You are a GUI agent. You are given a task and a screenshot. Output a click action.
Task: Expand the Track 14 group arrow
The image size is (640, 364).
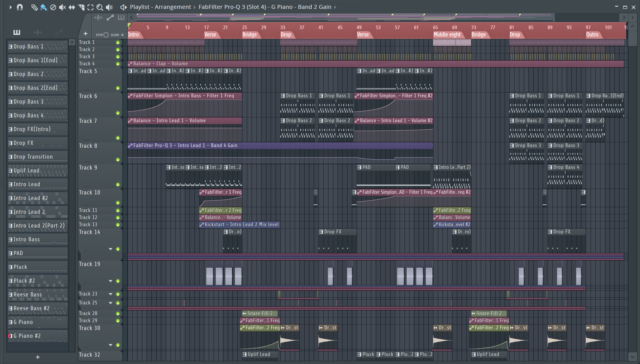110,249
